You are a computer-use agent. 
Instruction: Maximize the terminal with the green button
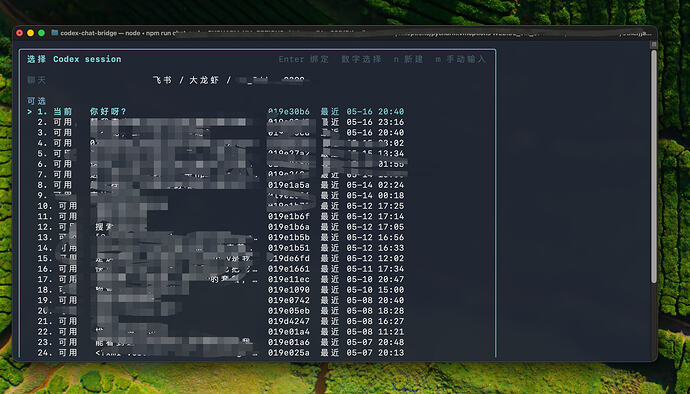coord(41,33)
